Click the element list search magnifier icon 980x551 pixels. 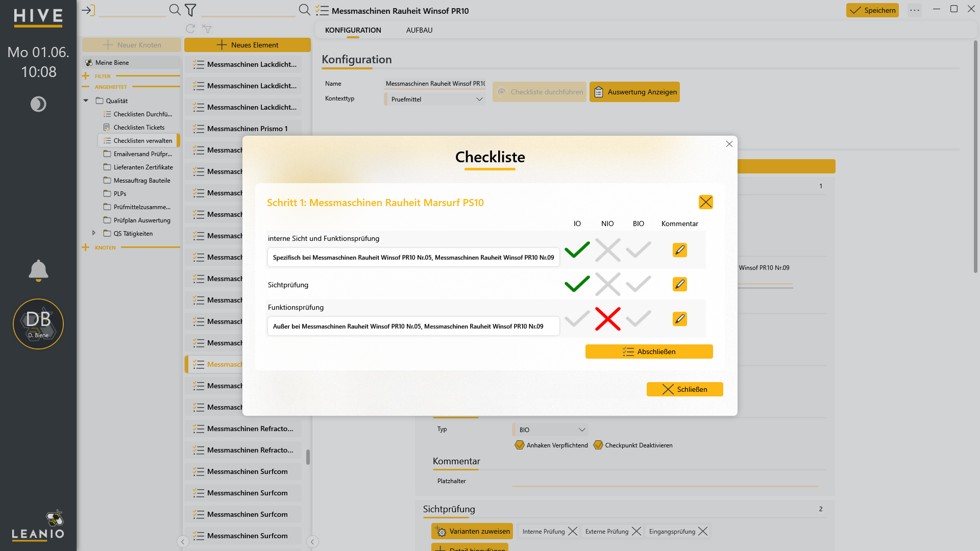click(304, 10)
